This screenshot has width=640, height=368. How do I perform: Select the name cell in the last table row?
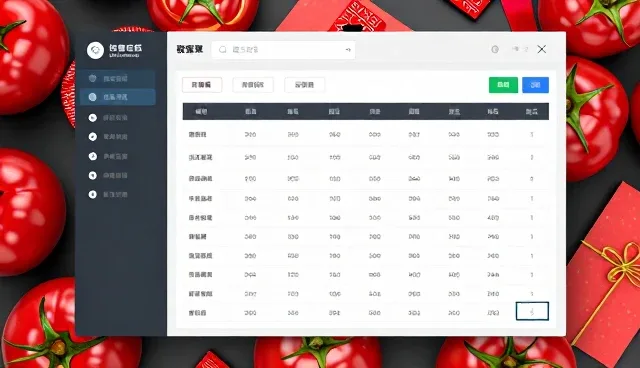click(198, 313)
